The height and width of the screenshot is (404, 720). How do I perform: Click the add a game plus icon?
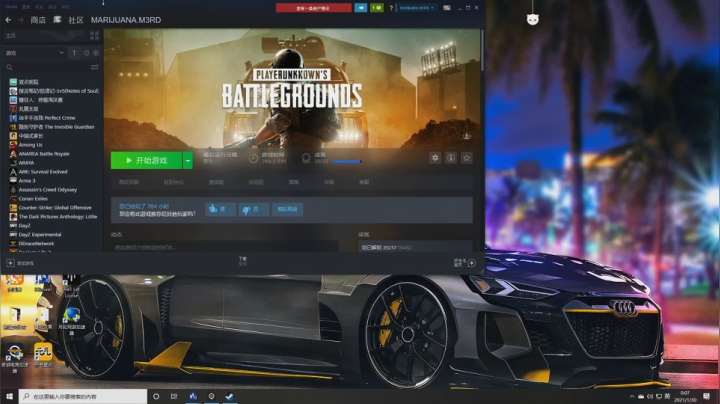[x=10, y=263]
